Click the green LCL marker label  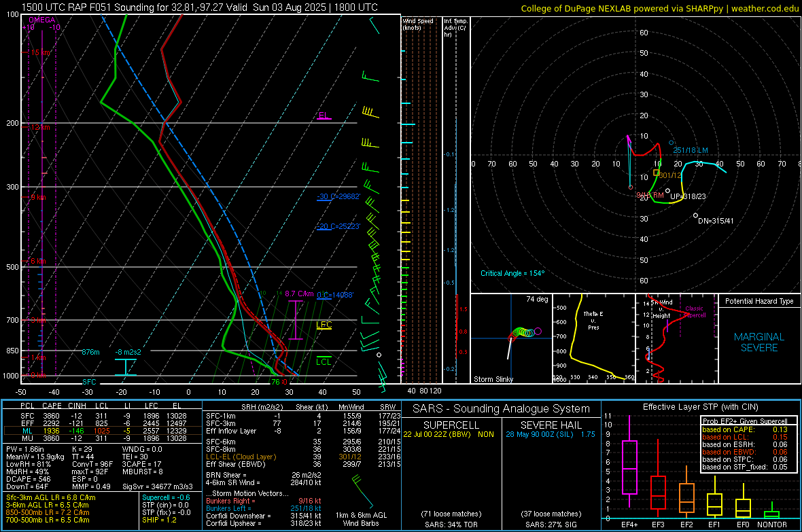pos(324,361)
